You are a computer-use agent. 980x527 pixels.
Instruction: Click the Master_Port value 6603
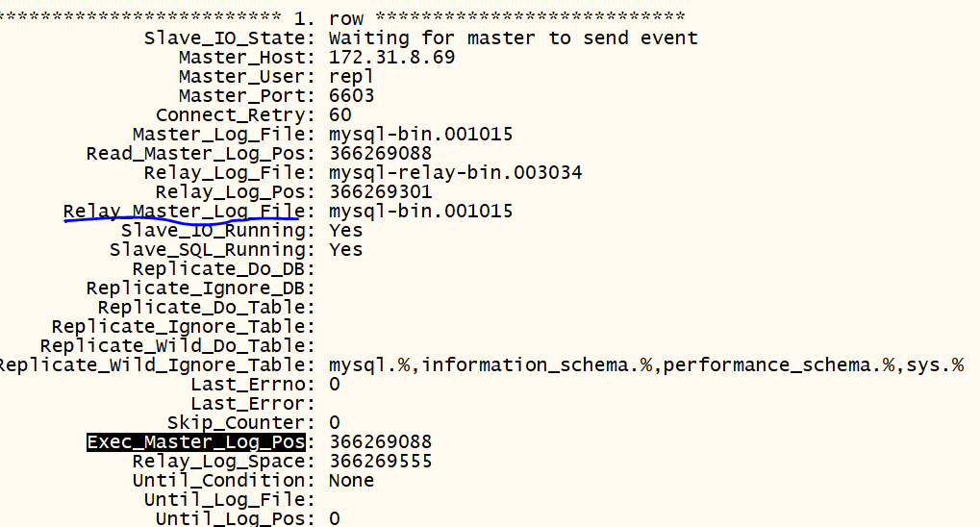click(x=351, y=96)
